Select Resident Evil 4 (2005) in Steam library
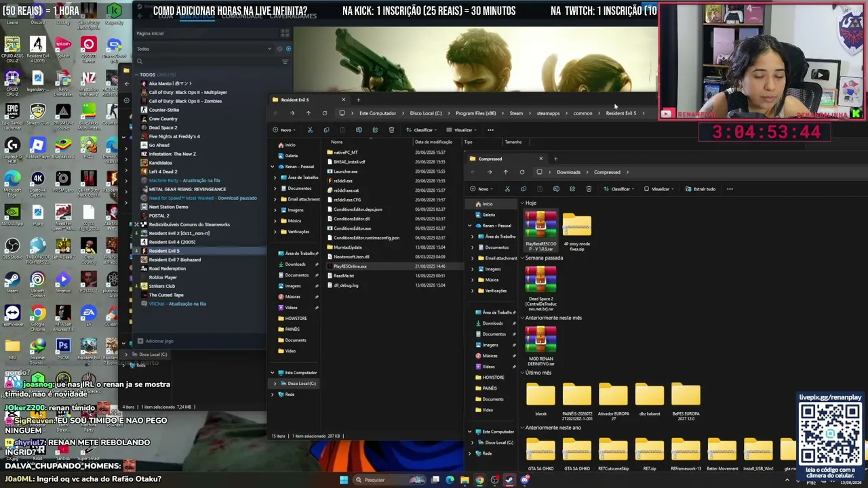This screenshot has height=488, width=868. click(x=172, y=242)
